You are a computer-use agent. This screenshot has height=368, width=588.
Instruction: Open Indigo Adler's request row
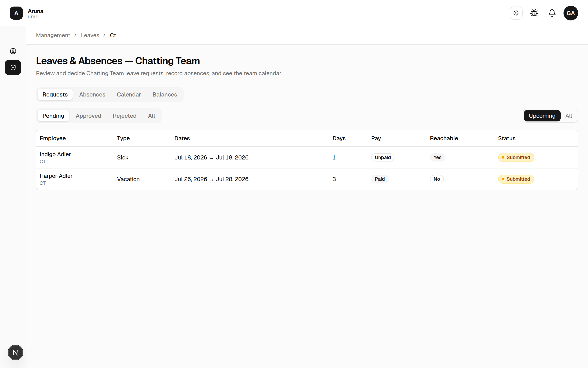[x=307, y=157]
